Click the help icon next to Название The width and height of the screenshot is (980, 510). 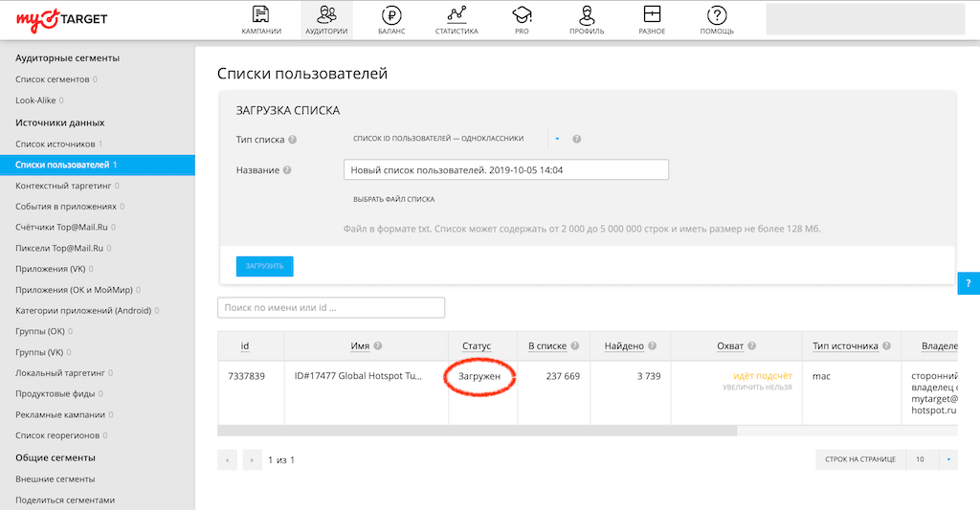(288, 170)
